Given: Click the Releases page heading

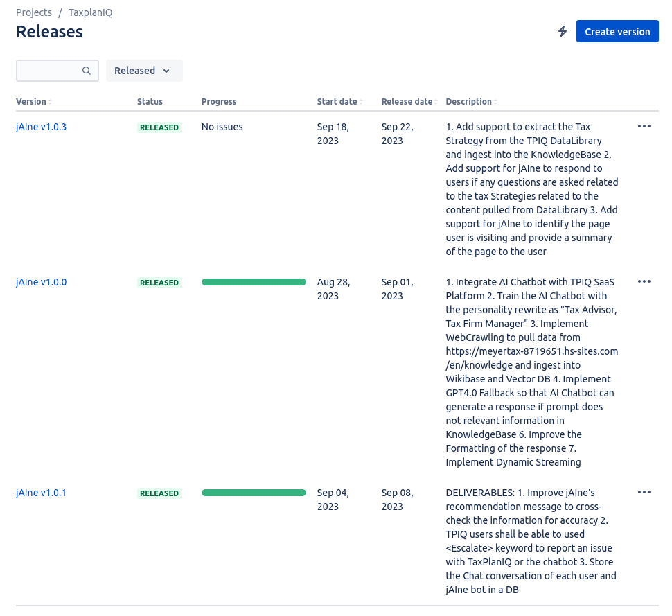Looking at the screenshot, I should [x=49, y=32].
